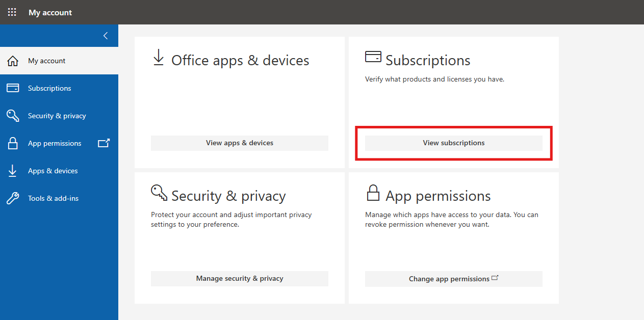644x320 pixels.
Task: Click padlock icon on App permissions card
Action: (x=373, y=193)
